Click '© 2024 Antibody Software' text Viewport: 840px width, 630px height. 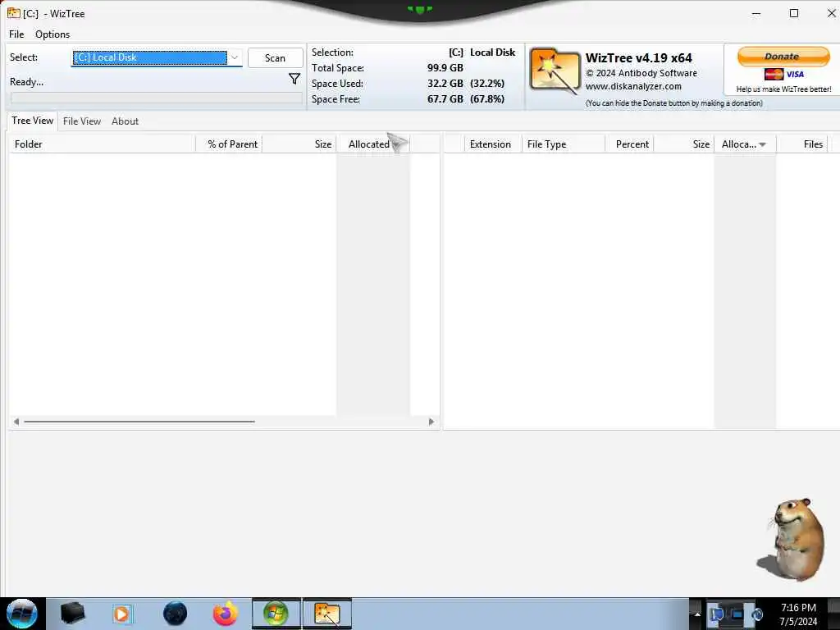(x=641, y=73)
